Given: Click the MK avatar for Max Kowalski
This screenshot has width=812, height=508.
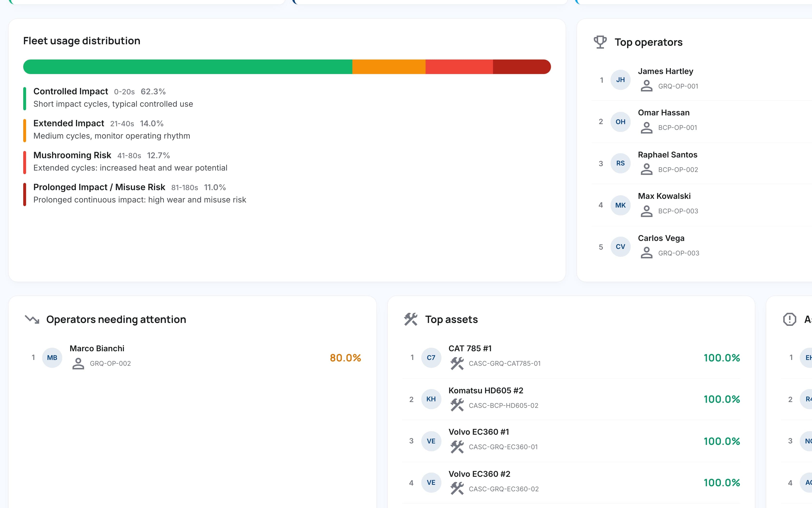Looking at the screenshot, I should (x=620, y=205).
